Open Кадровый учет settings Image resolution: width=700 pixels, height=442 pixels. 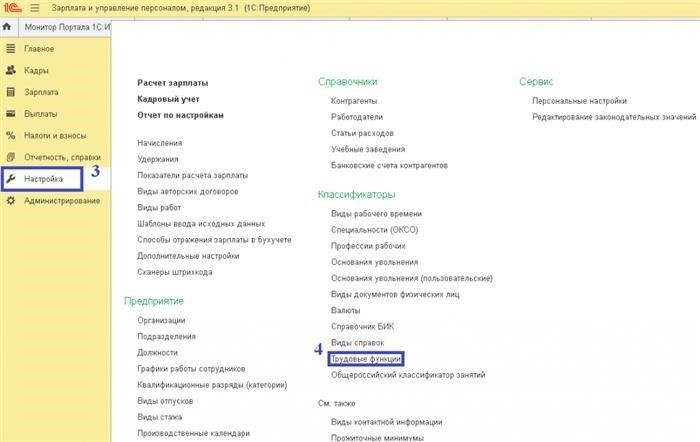pos(168,99)
